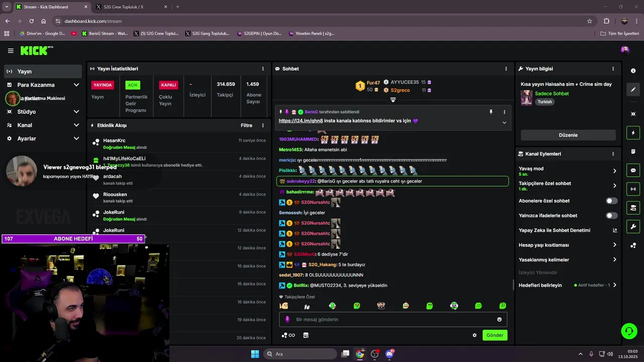Click the Kick logo
Viewport: 644px width, 362px height.
point(36,50)
